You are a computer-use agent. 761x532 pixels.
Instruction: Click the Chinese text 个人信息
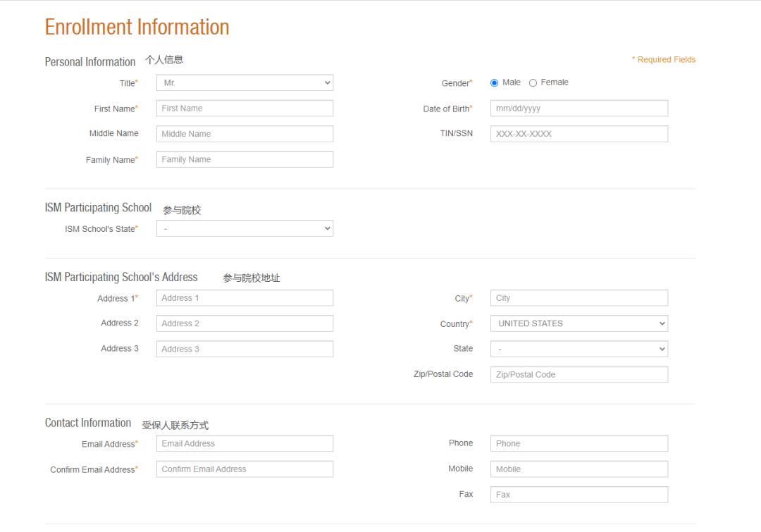pyautogui.click(x=164, y=60)
